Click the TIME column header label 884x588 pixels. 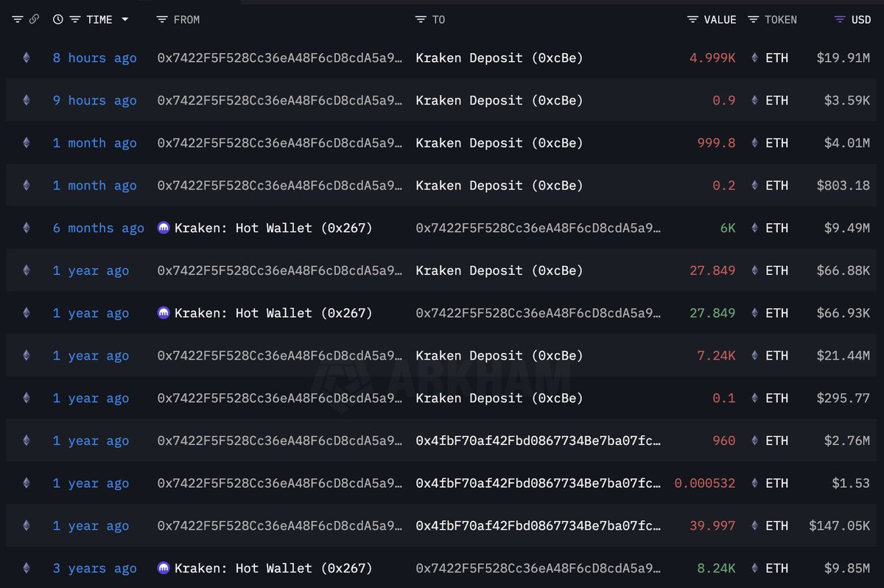tap(99, 19)
